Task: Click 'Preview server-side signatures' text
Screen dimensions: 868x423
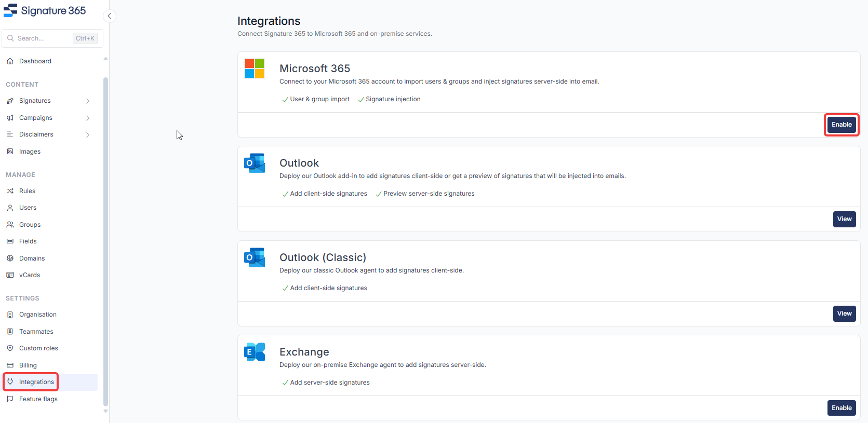Action: tap(429, 194)
